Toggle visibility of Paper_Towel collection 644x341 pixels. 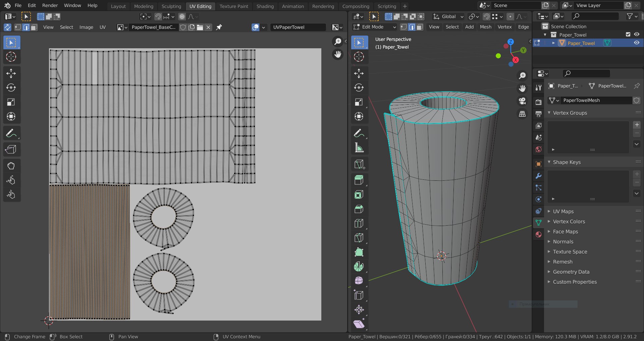(x=636, y=34)
